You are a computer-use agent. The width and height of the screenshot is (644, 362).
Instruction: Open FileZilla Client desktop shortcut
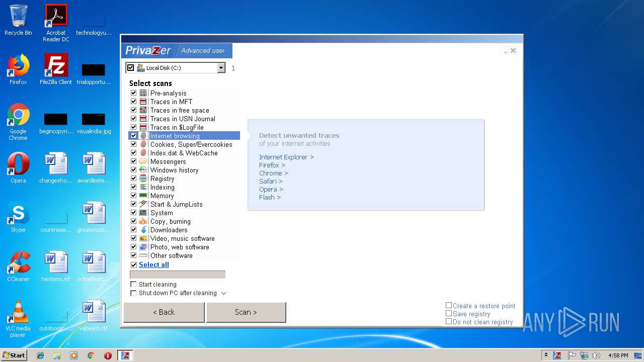click(56, 69)
